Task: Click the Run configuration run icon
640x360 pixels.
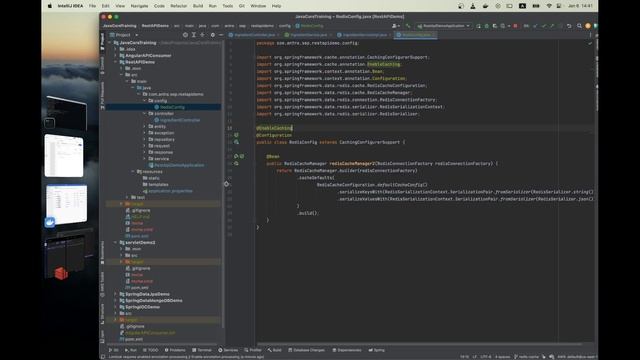Action: click(478, 26)
